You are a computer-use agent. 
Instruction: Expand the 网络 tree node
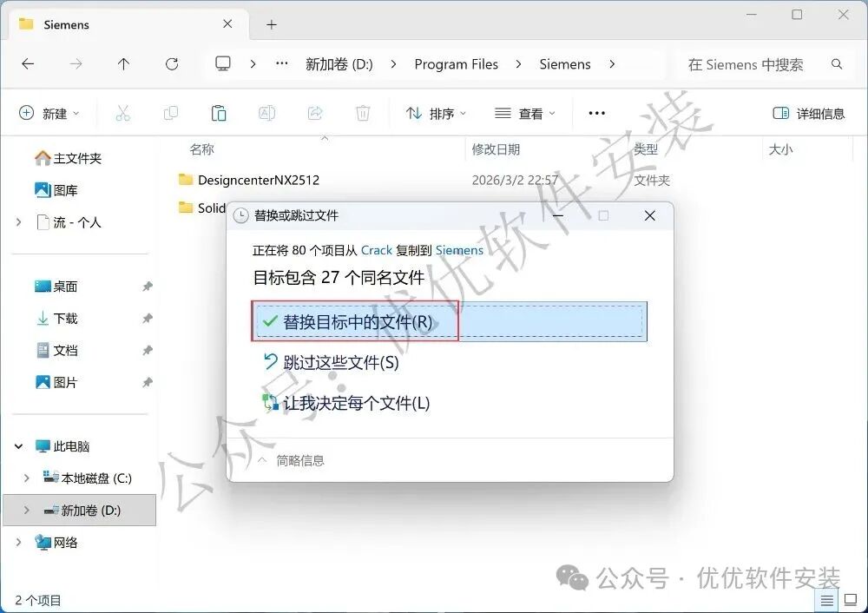pos(19,542)
